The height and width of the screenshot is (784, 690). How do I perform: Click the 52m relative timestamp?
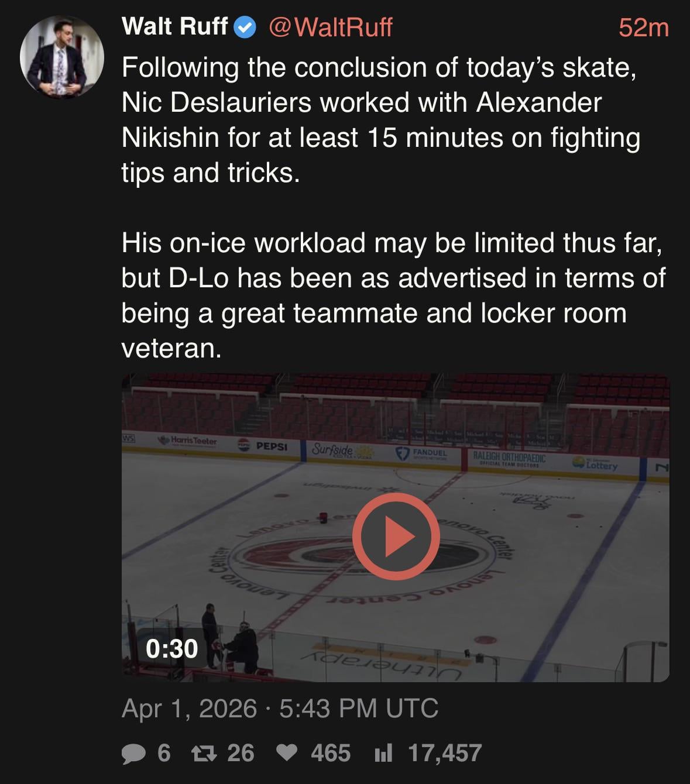[643, 27]
